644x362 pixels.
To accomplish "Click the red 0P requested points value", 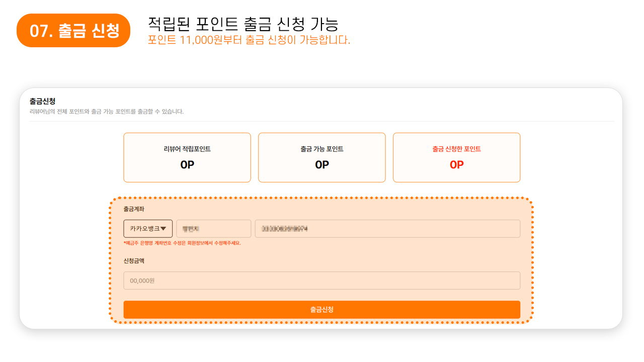I will (456, 165).
